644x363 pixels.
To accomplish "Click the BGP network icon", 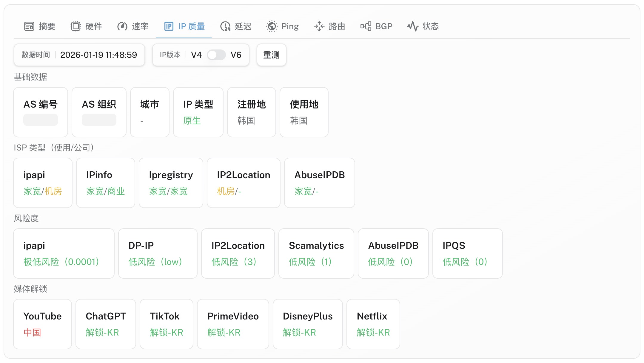I will (x=366, y=26).
